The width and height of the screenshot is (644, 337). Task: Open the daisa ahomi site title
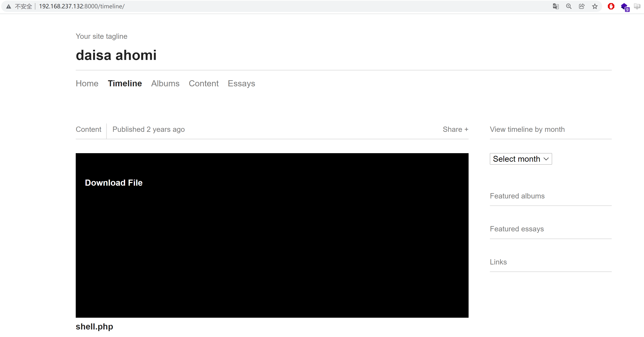[x=116, y=55]
